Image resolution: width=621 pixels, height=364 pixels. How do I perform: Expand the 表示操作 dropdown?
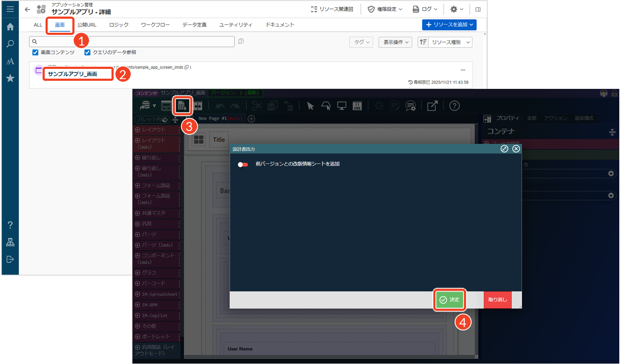coord(395,42)
